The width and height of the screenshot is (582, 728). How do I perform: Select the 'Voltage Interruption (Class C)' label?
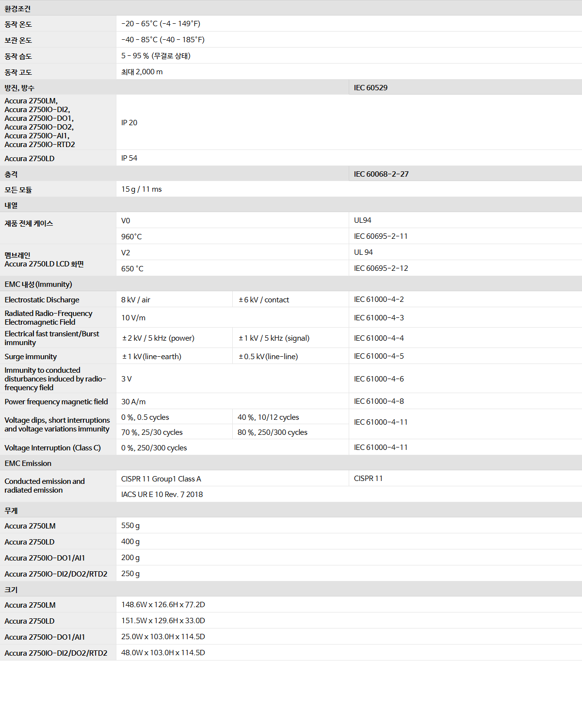tap(52, 448)
